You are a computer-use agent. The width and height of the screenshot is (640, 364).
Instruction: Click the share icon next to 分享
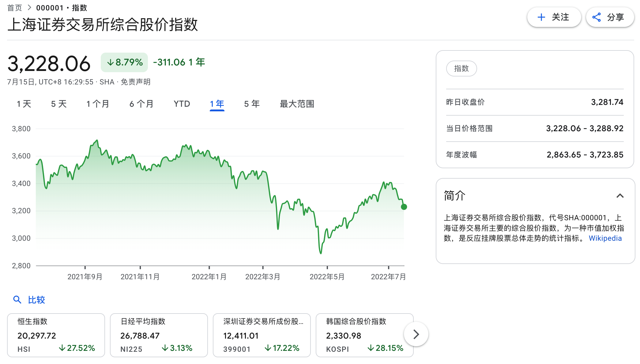point(596,17)
